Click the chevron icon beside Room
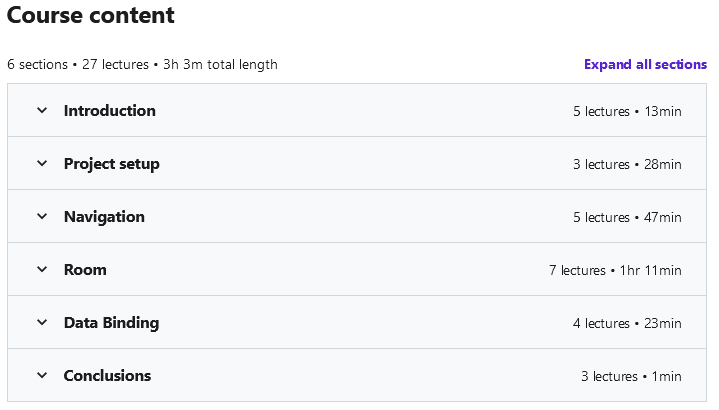Screen dimensions: 719x410 (42, 270)
